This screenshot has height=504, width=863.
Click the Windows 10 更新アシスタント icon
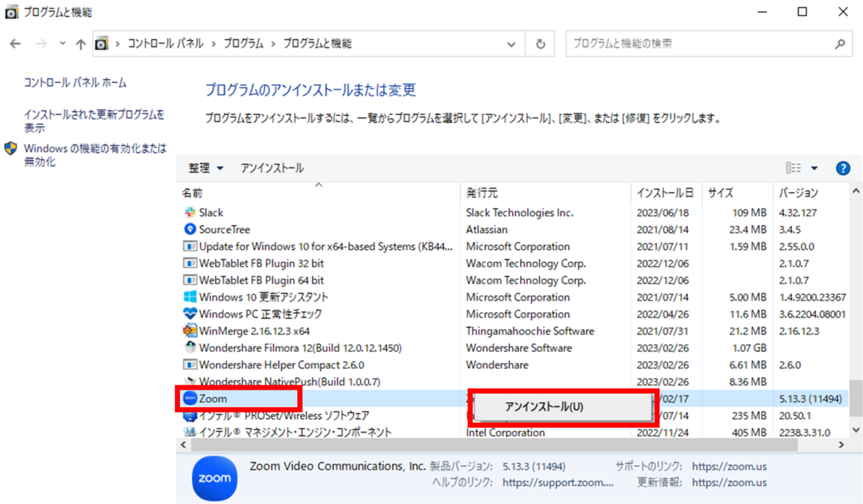pos(190,297)
